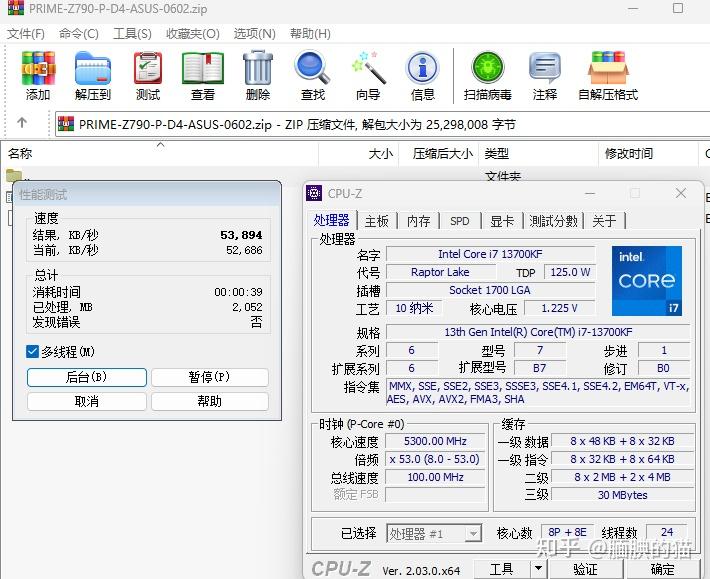Click archive icon in the address bar
Screen dimensions: 710x579
click(x=66, y=124)
